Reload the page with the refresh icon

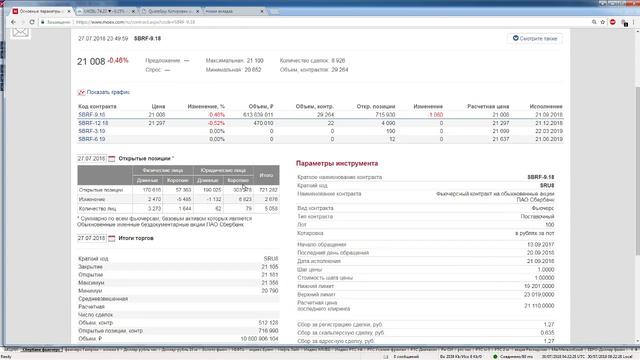click(32, 22)
